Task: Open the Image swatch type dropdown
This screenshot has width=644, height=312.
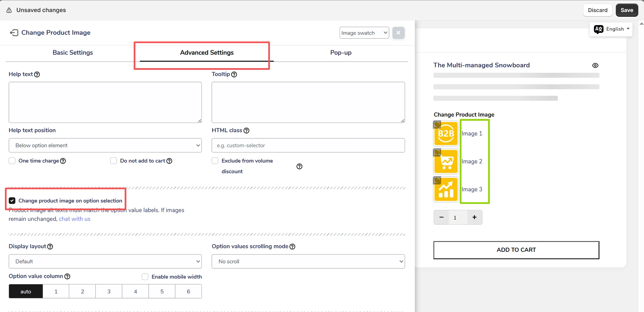Action: coord(364,33)
